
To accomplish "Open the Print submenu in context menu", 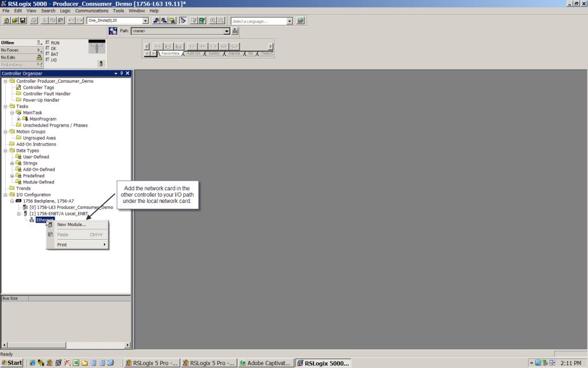I will point(78,245).
